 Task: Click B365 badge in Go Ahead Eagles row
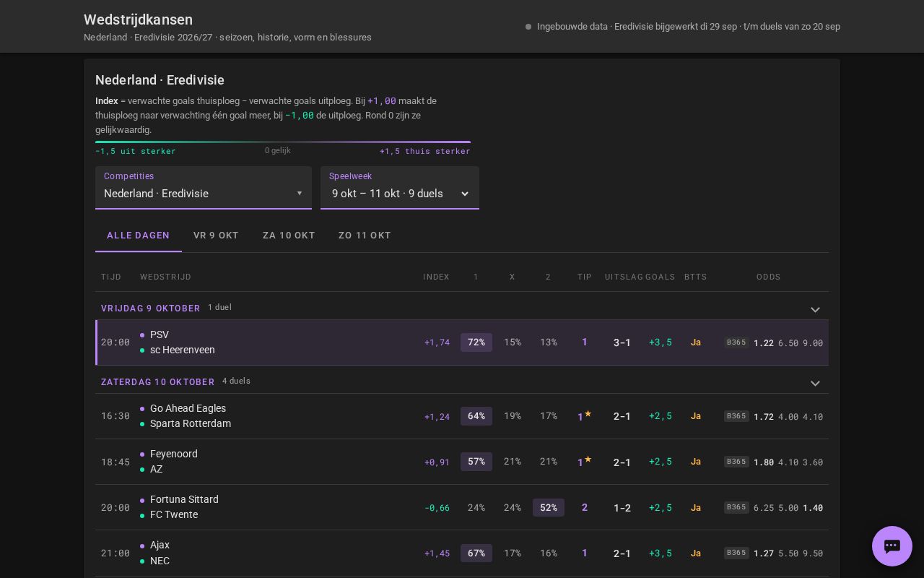tap(736, 416)
